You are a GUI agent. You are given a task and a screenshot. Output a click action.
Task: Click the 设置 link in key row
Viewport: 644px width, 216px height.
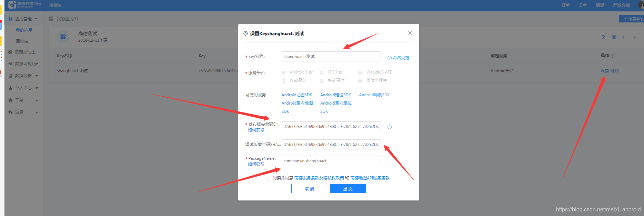[605, 71]
